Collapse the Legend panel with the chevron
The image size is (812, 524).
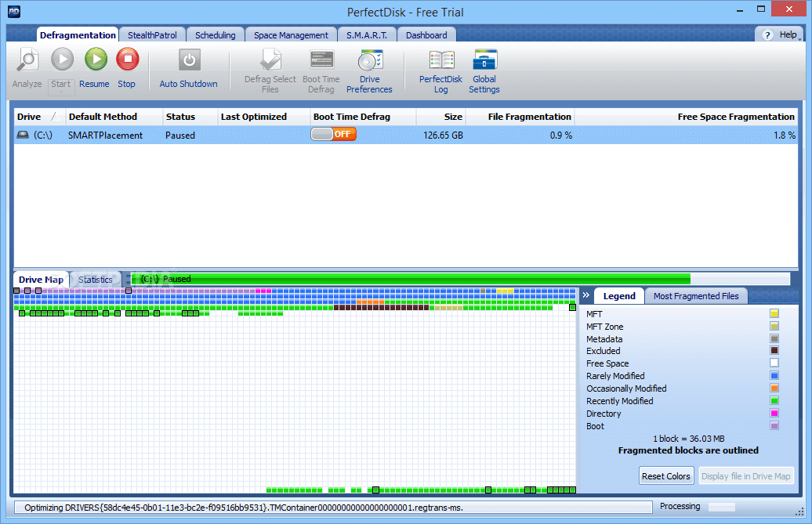(586, 295)
